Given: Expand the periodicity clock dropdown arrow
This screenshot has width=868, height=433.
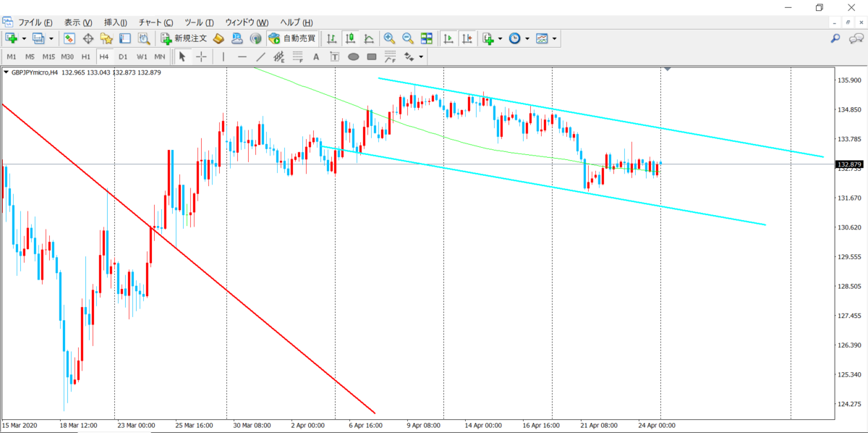Looking at the screenshot, I should [x=527, y=38].
